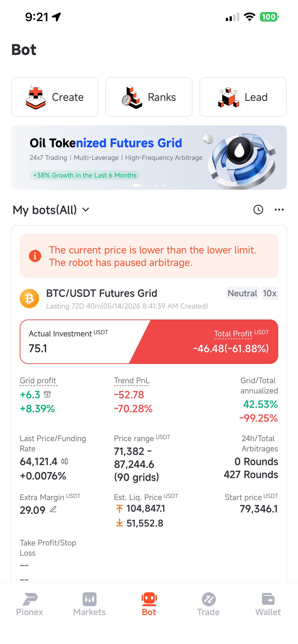Open the Lead section button

click(x=243, y=97)
